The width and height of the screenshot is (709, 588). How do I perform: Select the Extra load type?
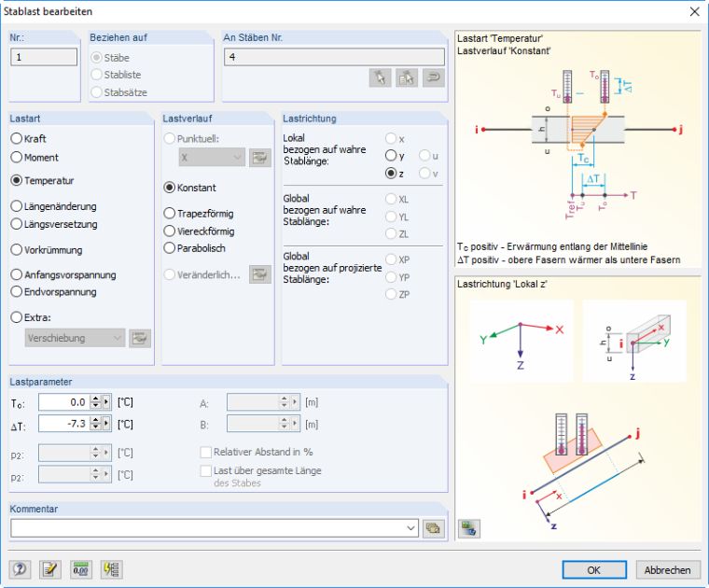pos(31,317)
